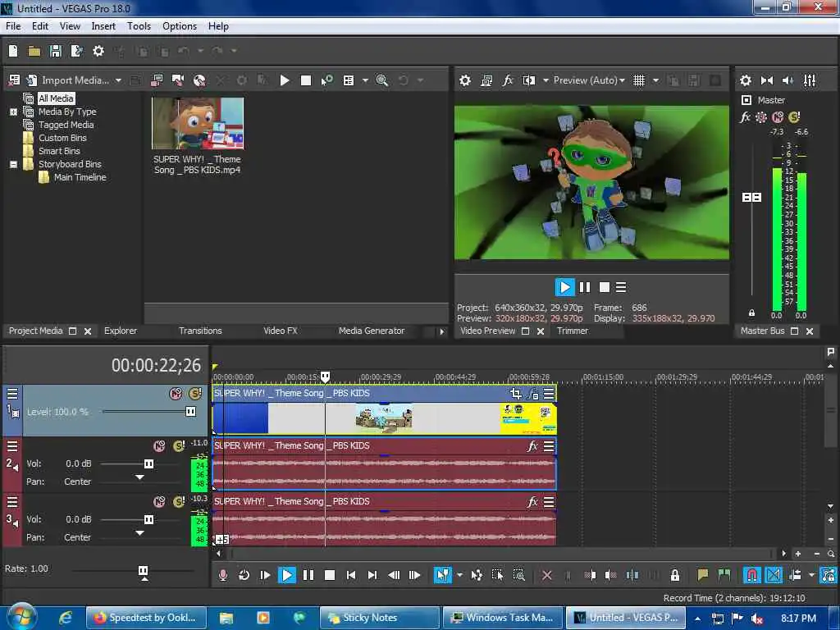Open Video Output FX in preview toolbar
This screenshot has width=840, height=630.
(x=507, y=80)
